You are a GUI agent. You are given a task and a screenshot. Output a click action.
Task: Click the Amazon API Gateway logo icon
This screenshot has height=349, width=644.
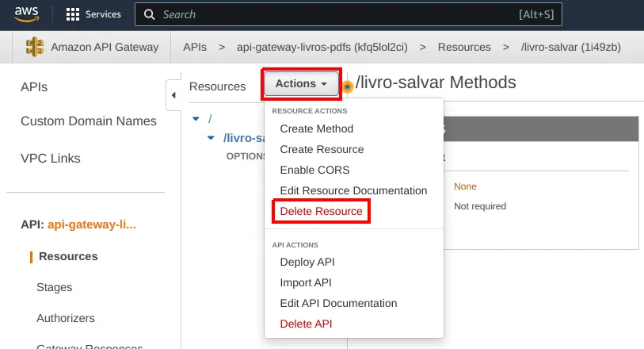pos(35,47)
